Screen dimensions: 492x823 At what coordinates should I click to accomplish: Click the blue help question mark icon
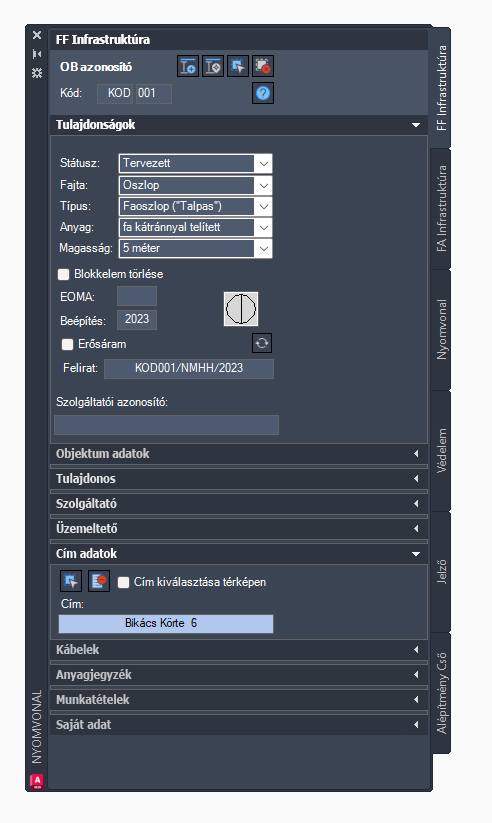[x=263, y=93]
